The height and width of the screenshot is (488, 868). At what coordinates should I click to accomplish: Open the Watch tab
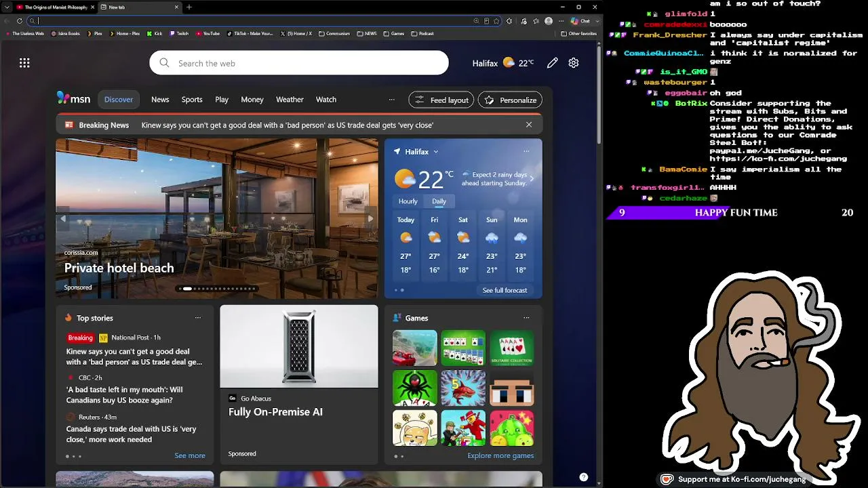(x=326, y=100)
